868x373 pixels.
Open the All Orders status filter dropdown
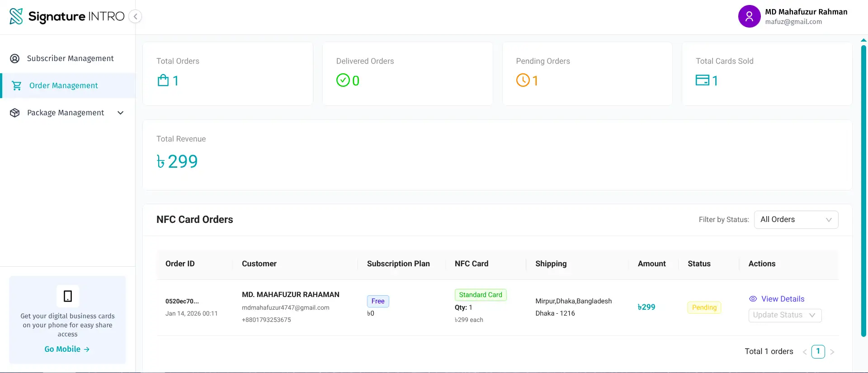(x=796, y=220)
